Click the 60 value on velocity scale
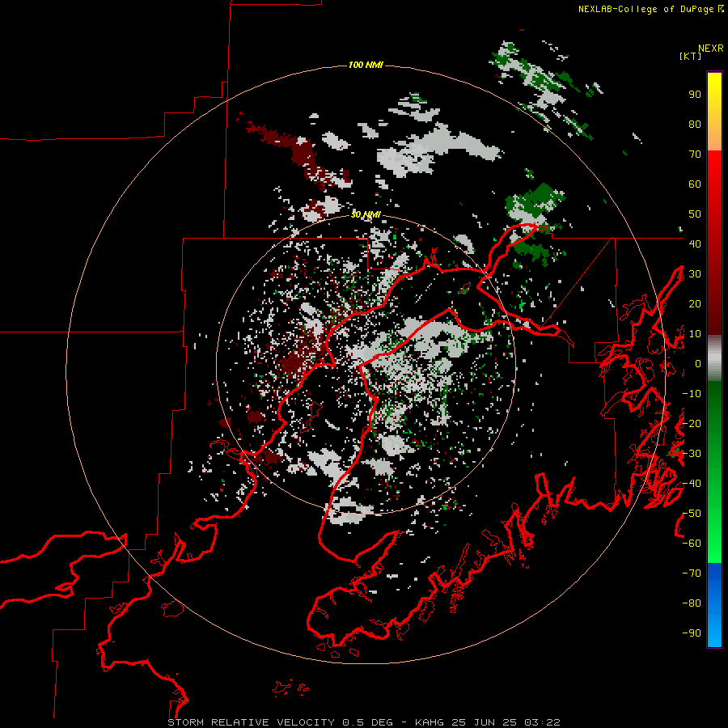Screen dimensions: 728x728 [695, 184]
